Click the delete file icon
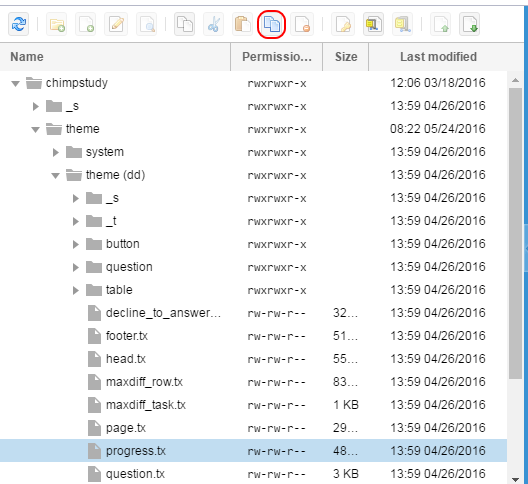528x484 pixels. pos(302,24)
